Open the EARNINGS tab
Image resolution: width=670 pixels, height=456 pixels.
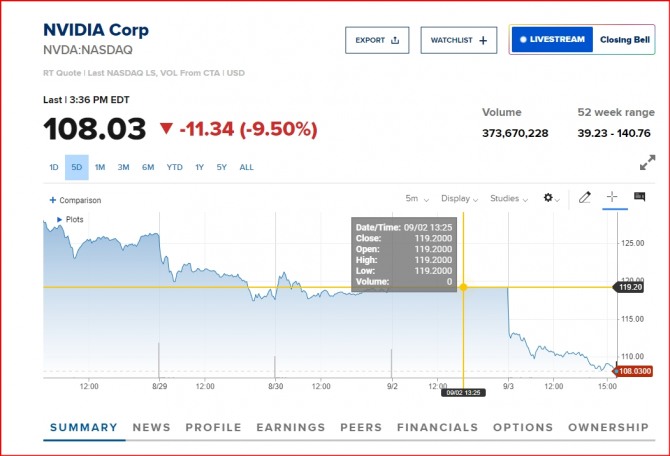click(290, 427)
